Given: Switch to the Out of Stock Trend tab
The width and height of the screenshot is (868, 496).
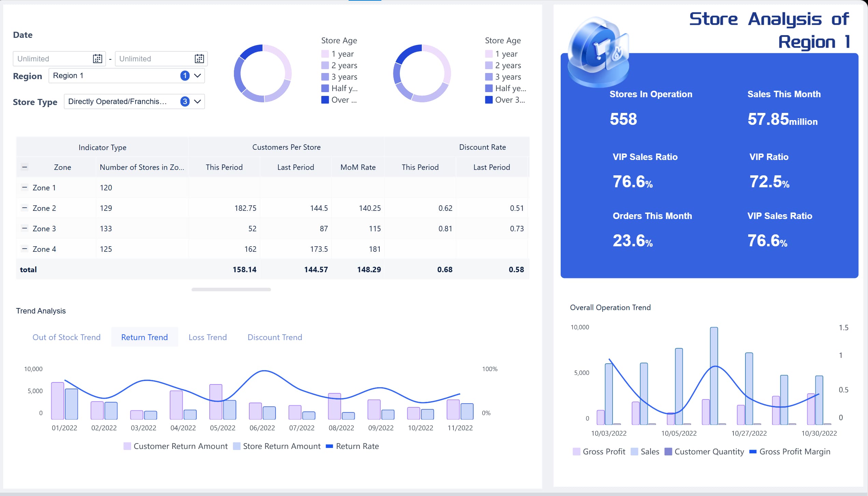Looking at the screenshot, I should click(67, 337).
